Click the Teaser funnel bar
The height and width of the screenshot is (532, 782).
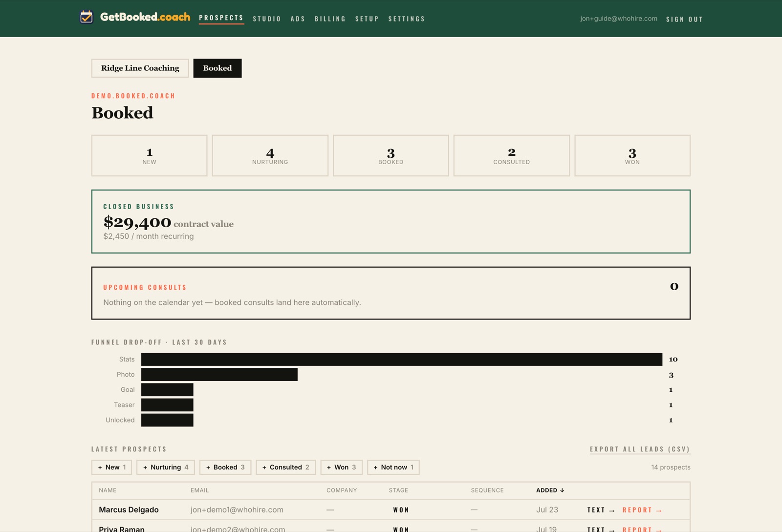tap(167, 404)
